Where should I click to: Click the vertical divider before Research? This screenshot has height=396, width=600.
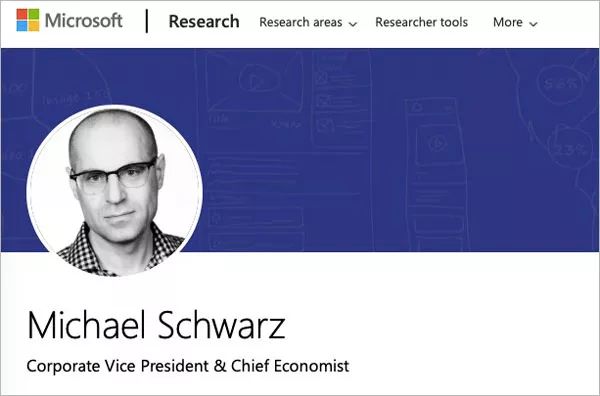tap(147, 21)
